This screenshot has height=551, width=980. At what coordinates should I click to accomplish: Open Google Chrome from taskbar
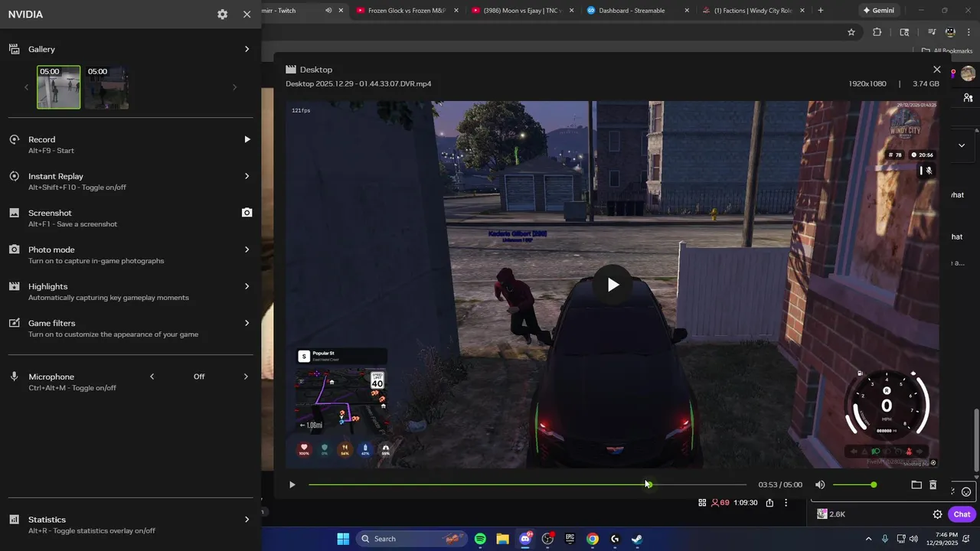(593, 539)
